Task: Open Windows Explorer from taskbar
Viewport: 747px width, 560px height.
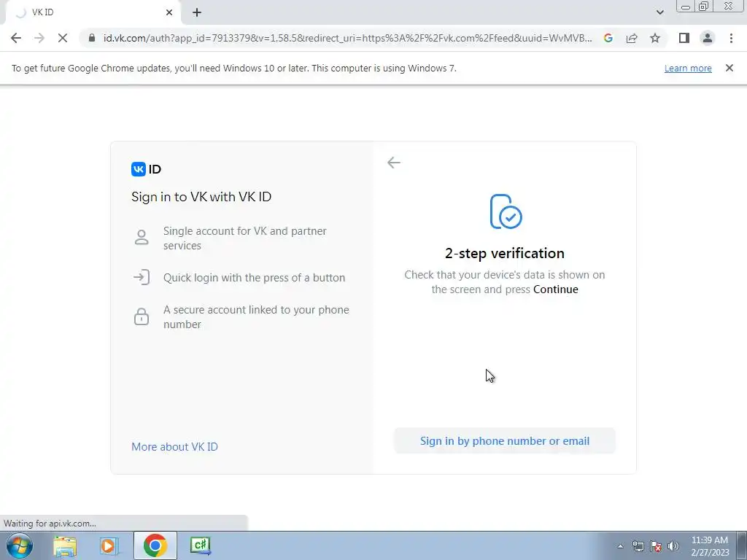Action: pyautogui.click(x=65, y=545)
